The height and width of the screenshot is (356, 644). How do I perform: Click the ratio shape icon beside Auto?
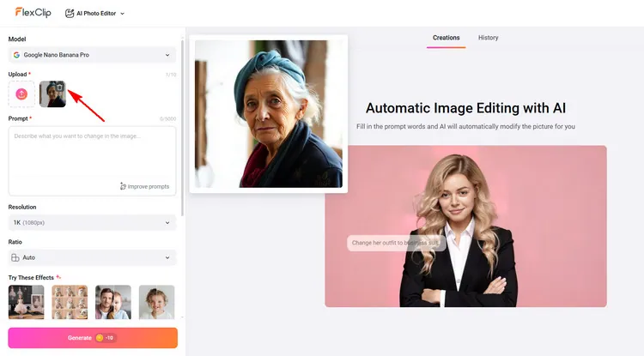tap(15, 257)
